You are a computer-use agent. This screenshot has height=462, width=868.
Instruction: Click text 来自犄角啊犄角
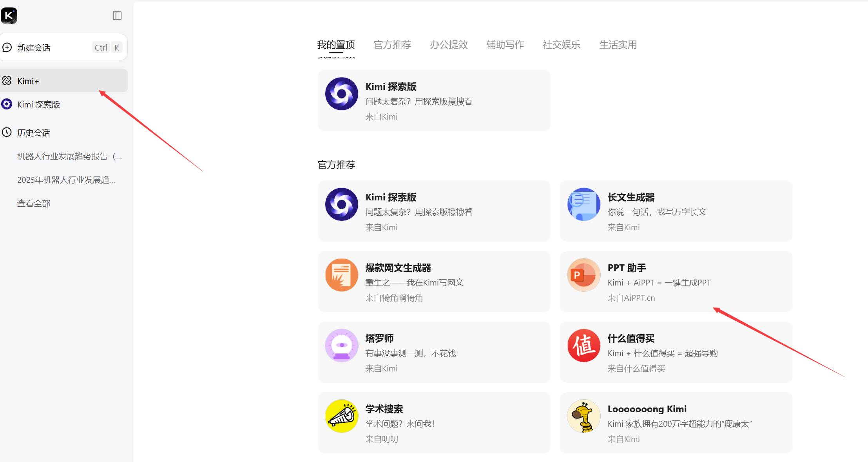point(394,298)
